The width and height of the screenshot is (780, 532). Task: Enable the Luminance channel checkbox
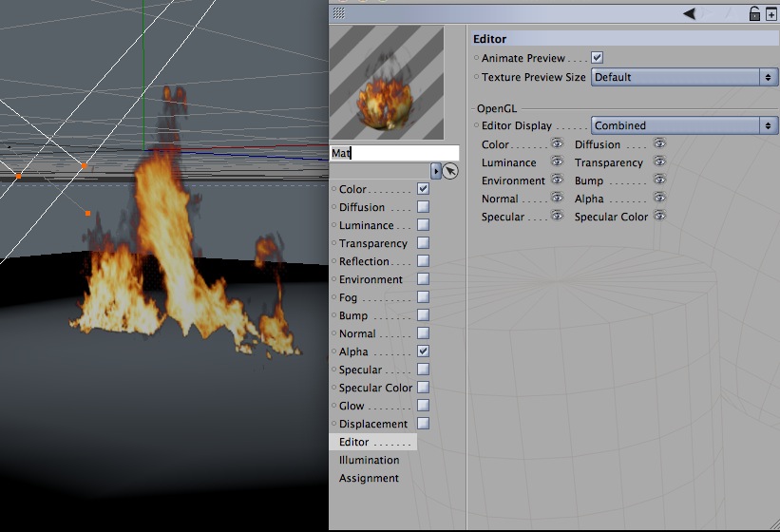(x=424, y=225)
